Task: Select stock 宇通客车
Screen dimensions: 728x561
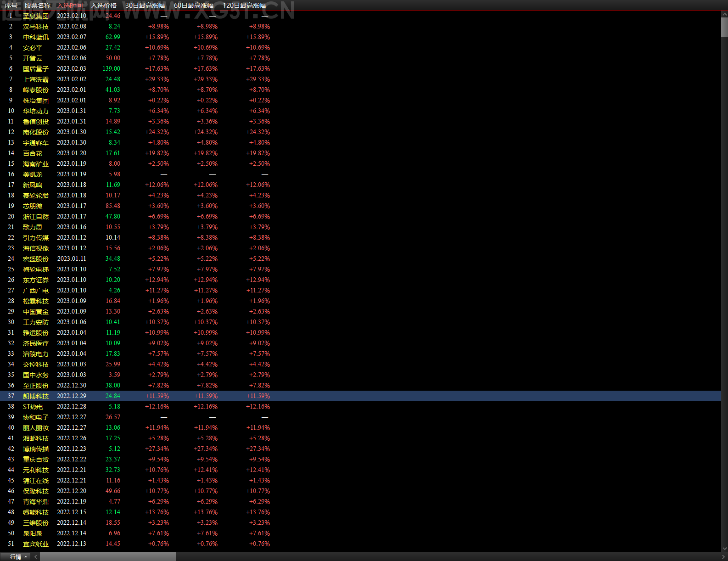Action: click(36, 143)
